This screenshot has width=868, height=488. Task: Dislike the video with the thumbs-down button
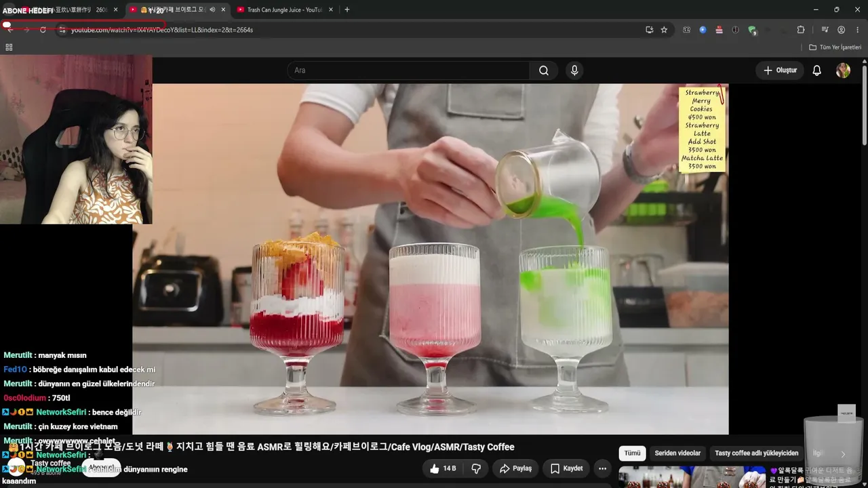pyautogui.click(x=476, y=468)
